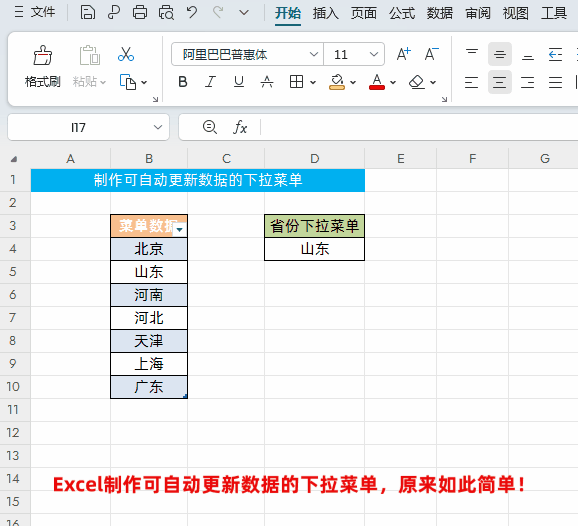Switch to the 公式 tab
578x526 pixels.
coord(402,13)
